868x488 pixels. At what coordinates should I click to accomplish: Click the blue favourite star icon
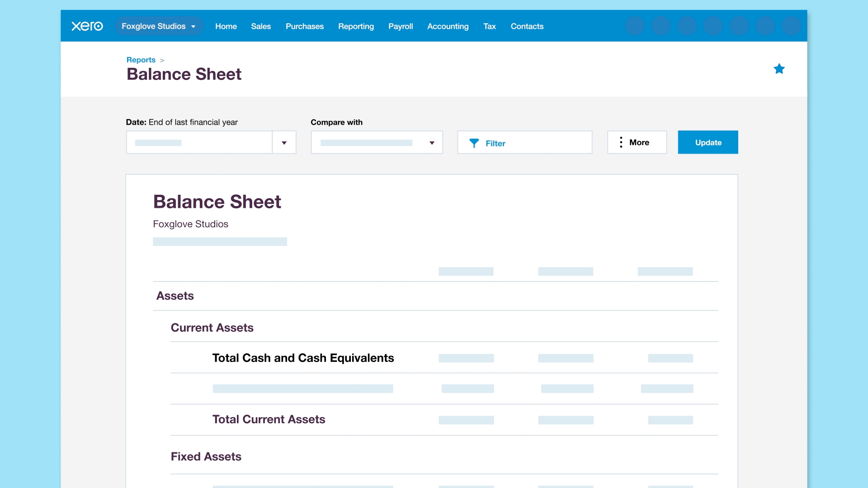pyautogui.click(x=779, y=69)
